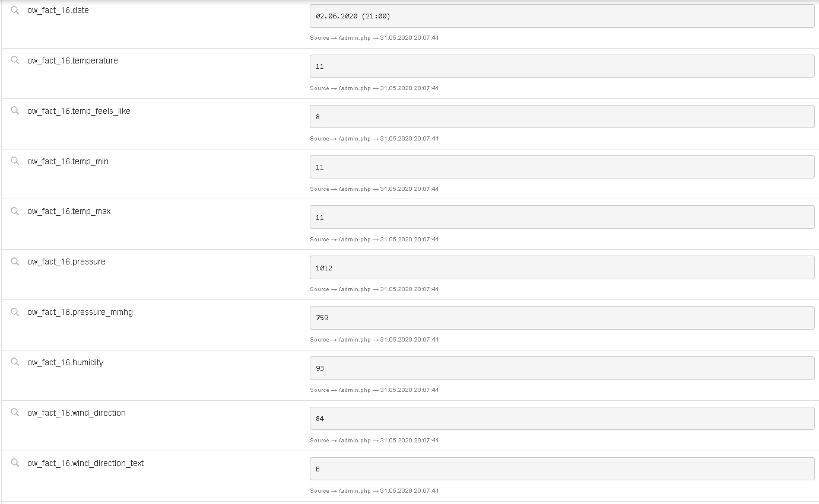Click search icon next to ow_fact_16.temperature
Screen dimensions: 819x504
[15, 60]
